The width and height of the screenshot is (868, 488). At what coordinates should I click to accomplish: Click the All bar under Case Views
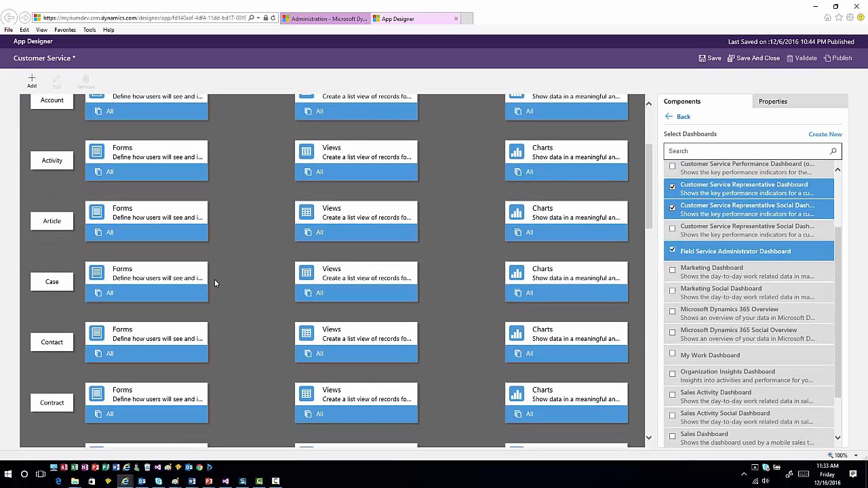pyautogui.click(x=357, y=293)
